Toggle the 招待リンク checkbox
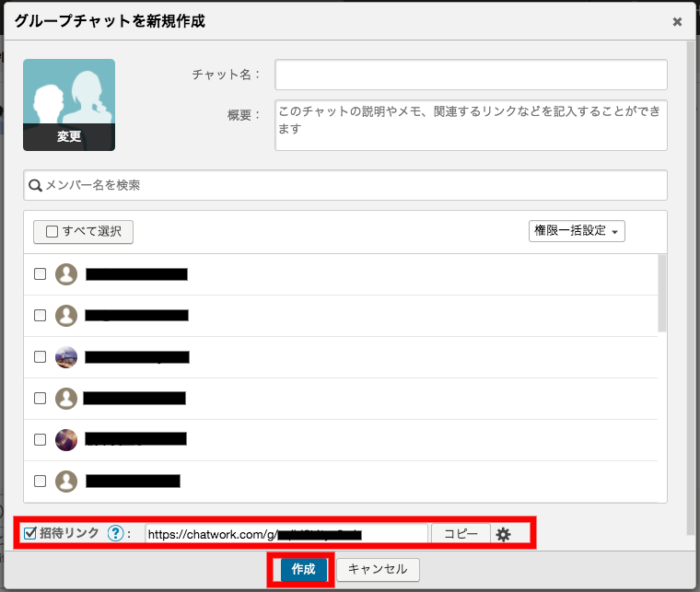The image size is (700, 592). pyautogui.click(x=29, y=533)
